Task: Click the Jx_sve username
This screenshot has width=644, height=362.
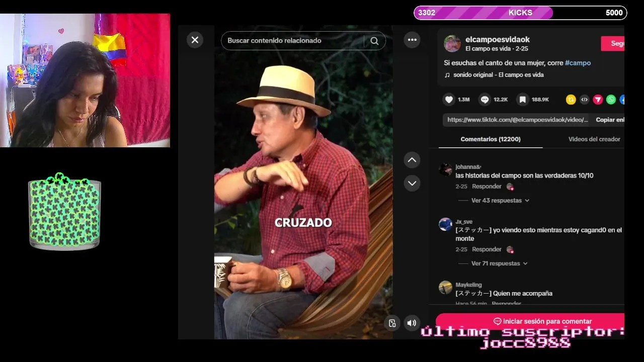Action: (x=464, y=222)
